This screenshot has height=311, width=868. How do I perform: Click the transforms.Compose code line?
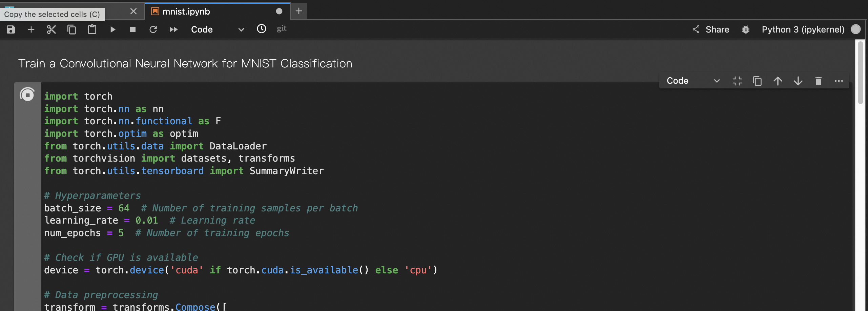click(136, 307)
